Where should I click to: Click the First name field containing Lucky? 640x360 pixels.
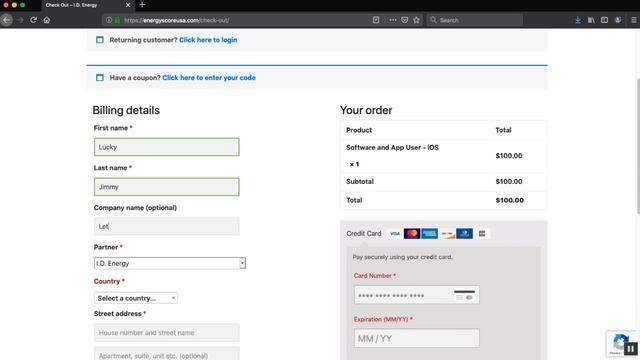point(167,147)
